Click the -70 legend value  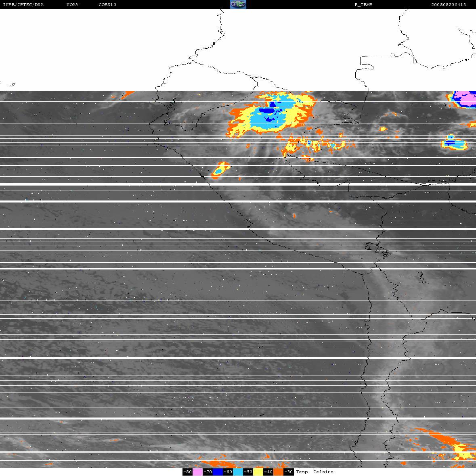(x=208, y=472)
